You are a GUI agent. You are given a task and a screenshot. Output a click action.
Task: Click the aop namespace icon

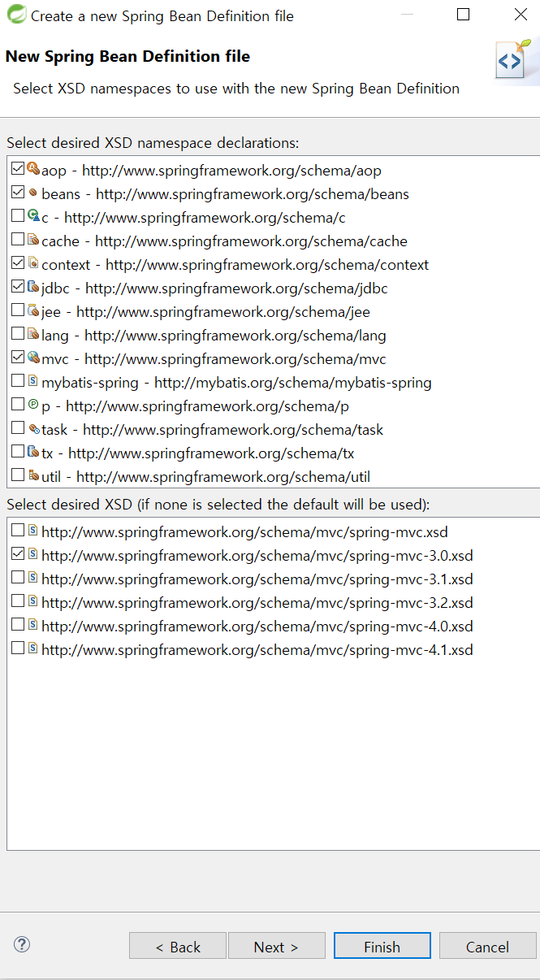(x=33, y=170)
